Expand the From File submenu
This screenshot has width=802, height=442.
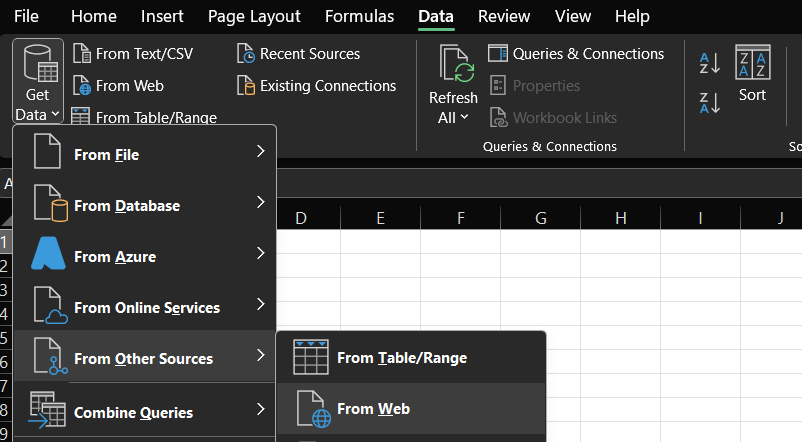[x=145, y=155]
